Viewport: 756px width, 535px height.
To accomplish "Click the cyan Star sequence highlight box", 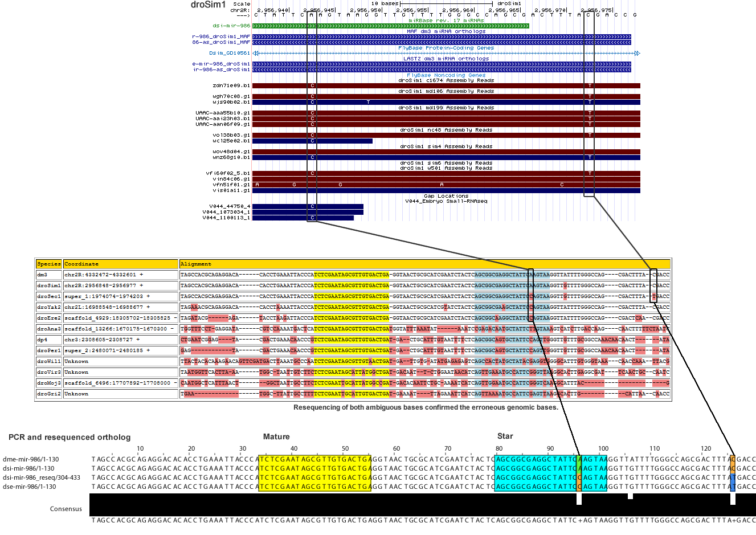I will (536, 473).
